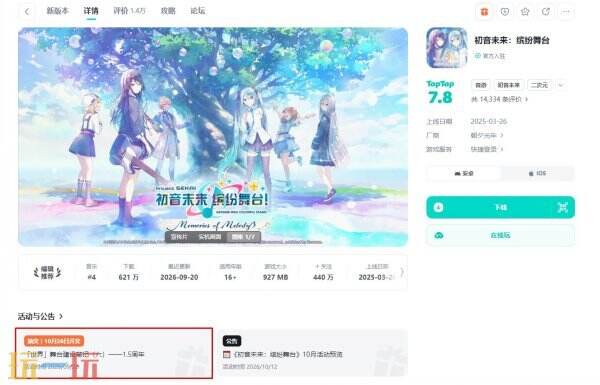600x385 pixels.
Task: Click the orange event date badge
Action: [54, 341]
